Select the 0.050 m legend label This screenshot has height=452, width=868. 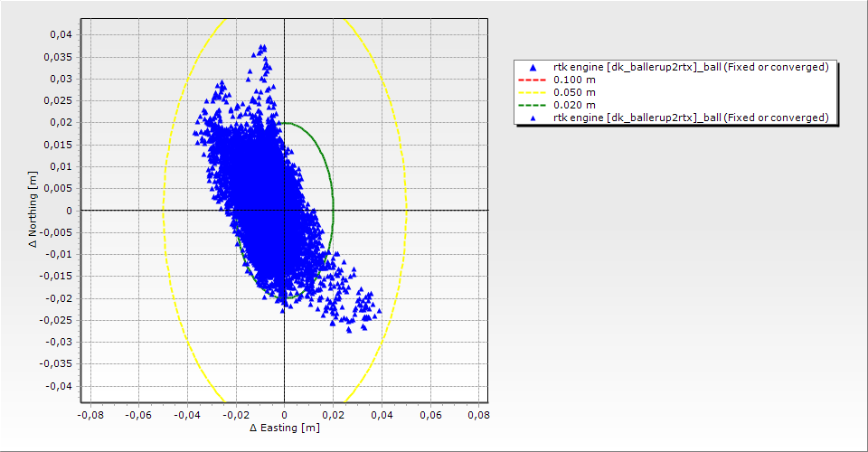574,93
